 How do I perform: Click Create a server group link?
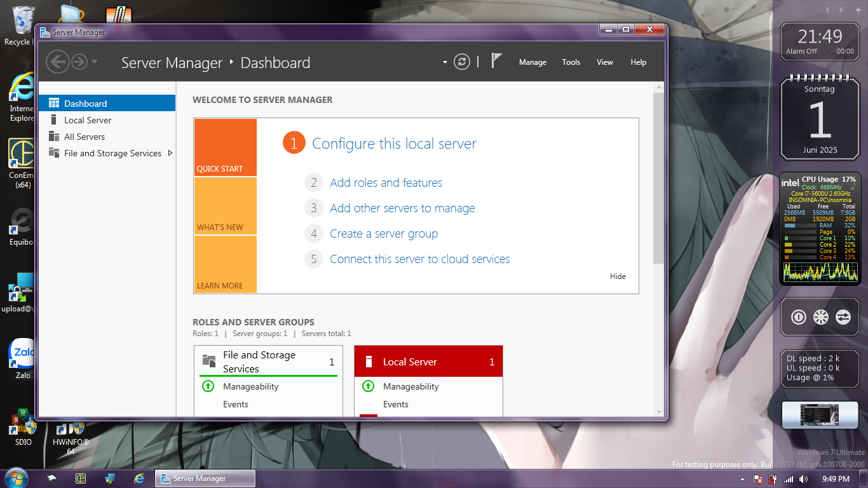pyautogui.click(x=384, y=233)
